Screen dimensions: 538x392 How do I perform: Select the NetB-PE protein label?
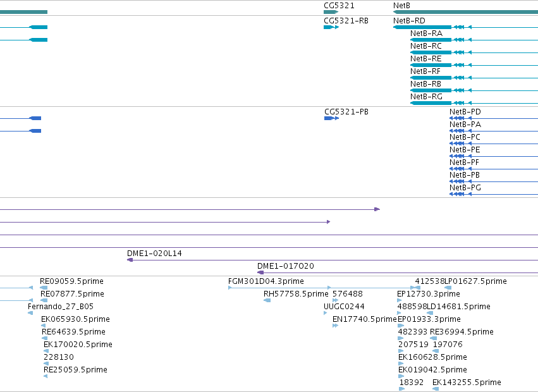coord(465,150)
